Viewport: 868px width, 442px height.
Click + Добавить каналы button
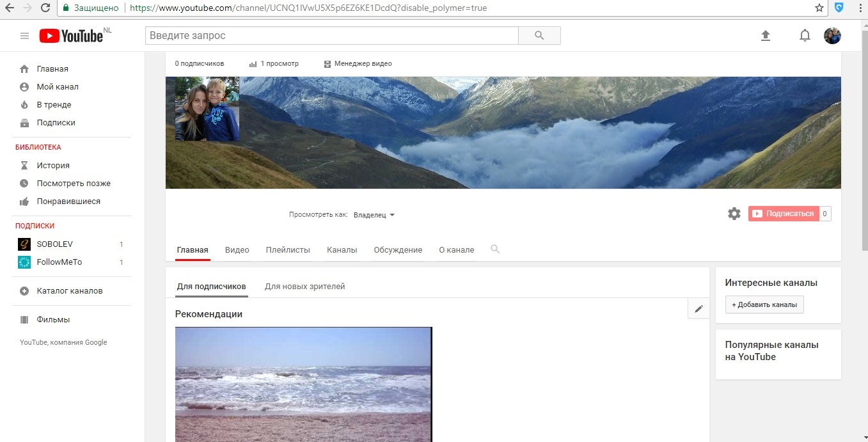(x=764, y=304)
